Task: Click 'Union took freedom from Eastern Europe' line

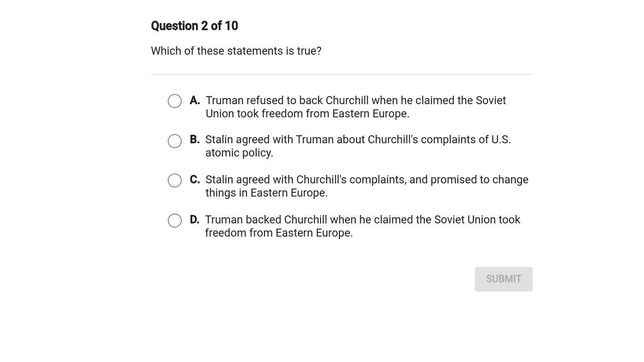Action: click(307, 114)
